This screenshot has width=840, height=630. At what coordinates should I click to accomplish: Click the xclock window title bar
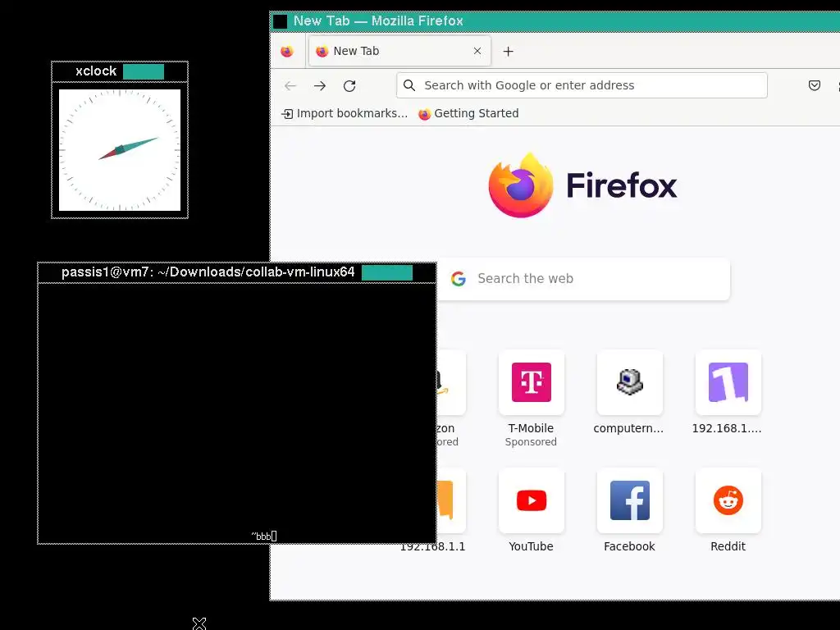click(120, 71)
